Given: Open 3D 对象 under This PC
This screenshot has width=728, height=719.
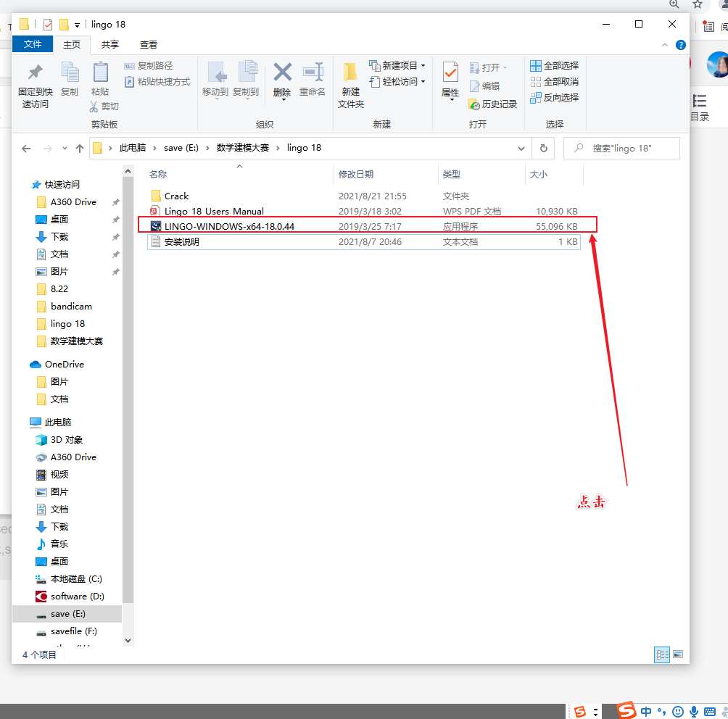Looking at the screenshot, I should (x=67, y=440).
